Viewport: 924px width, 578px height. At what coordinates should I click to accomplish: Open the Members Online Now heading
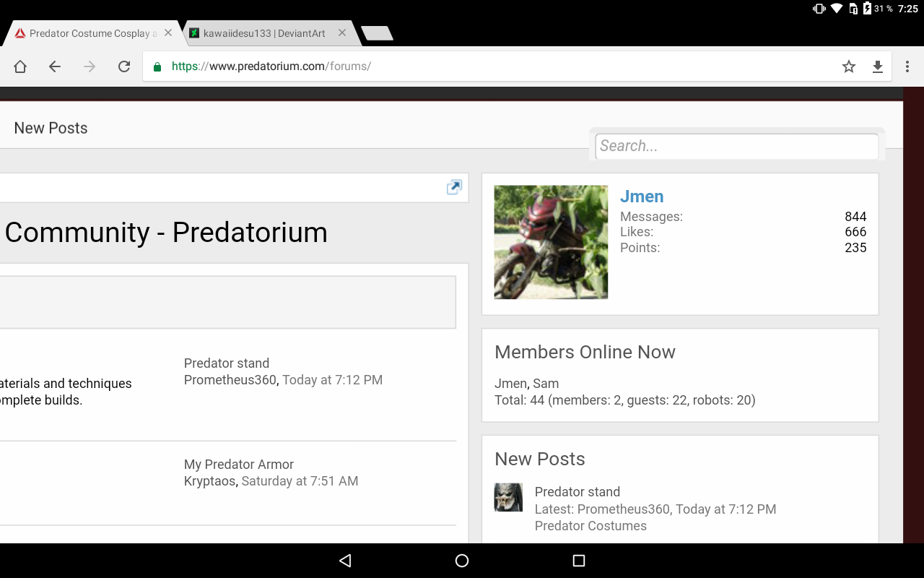click(585, 353)
